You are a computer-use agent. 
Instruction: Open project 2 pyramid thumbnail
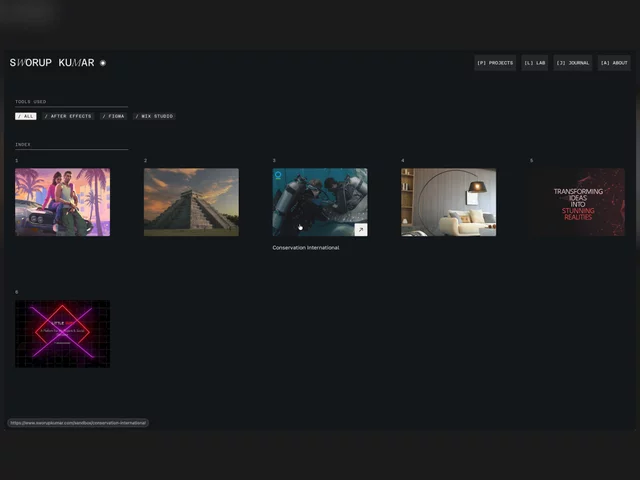191,202
